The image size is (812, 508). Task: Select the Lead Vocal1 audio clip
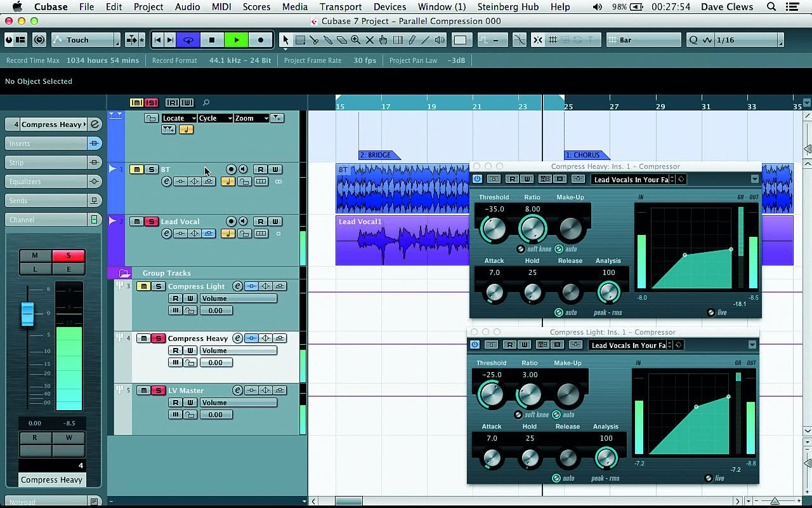[x=403, y=240]
